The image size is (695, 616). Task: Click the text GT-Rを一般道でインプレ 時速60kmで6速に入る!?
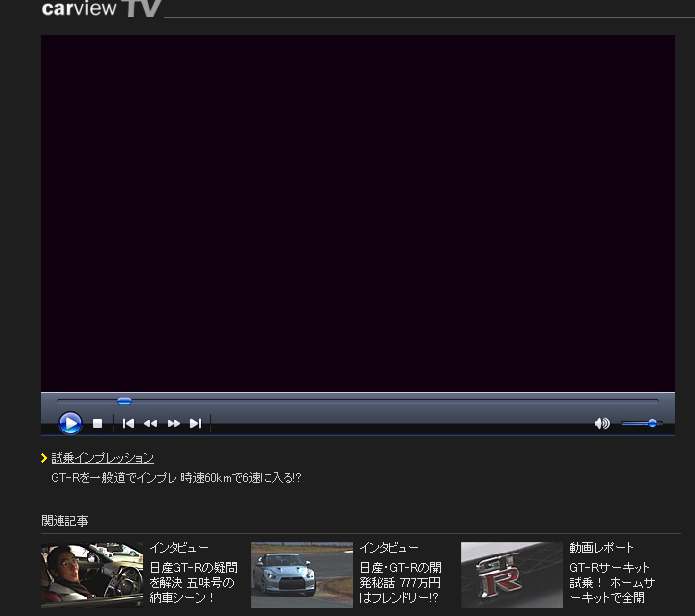tap(176, 478)
